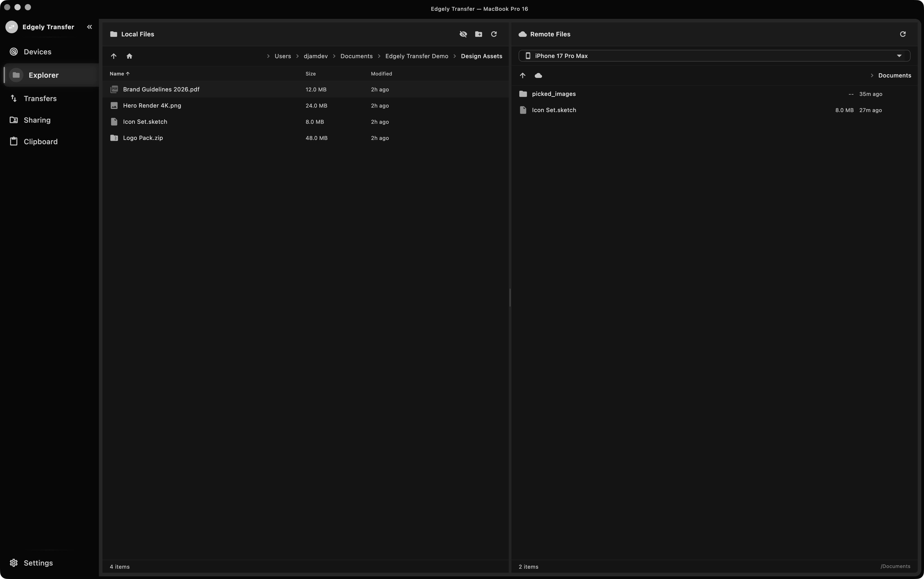Click the 48.0 MB size value
The width and height of the screenshot is (924, 579).
pyautogui.click(x=316, y=138)
